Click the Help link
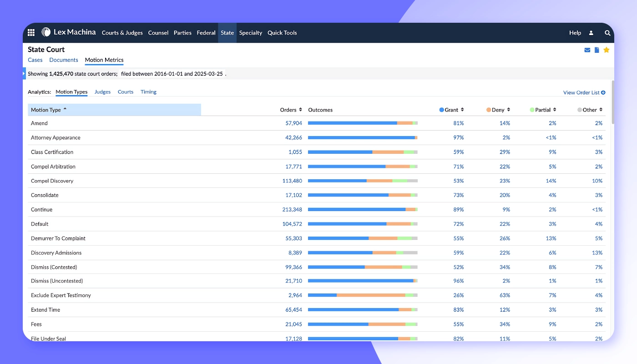The image size is (637, 364). [575, 33]
